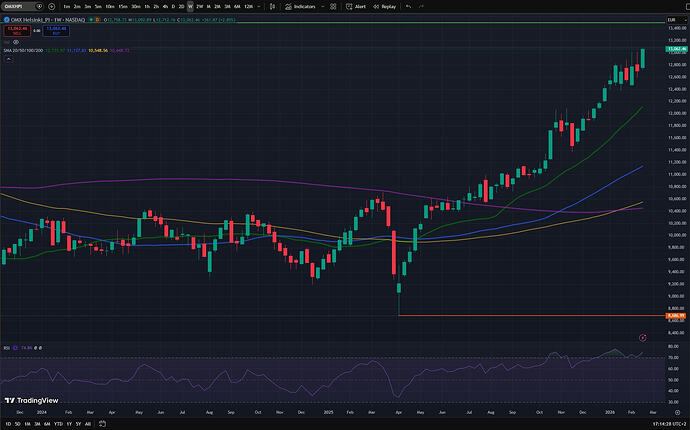This screenshot has height=430, width=690.
Task: Open the indicator templates grid icon
Action: click(333, 7)
